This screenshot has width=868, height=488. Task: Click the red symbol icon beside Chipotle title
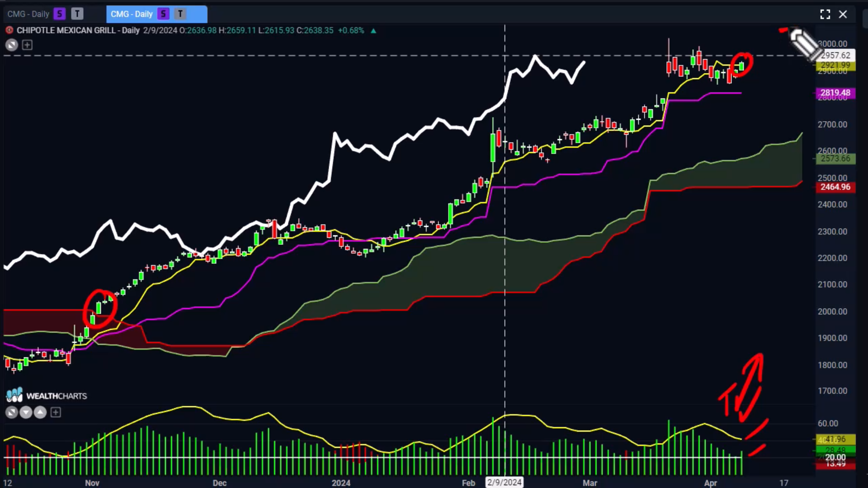9,30
